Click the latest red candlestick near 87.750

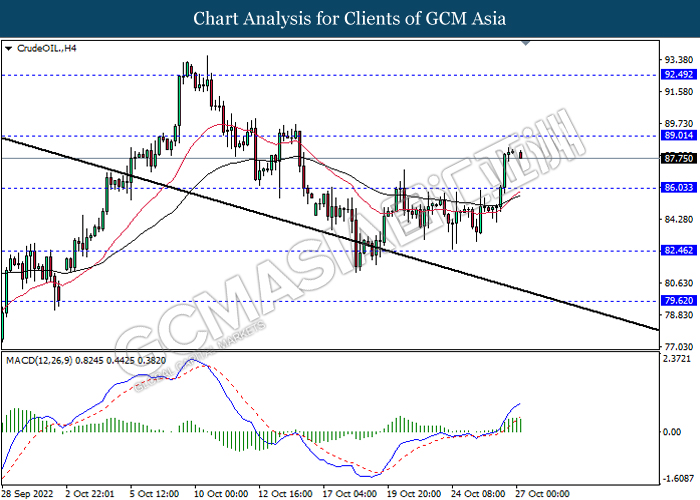tap(521, 155)
